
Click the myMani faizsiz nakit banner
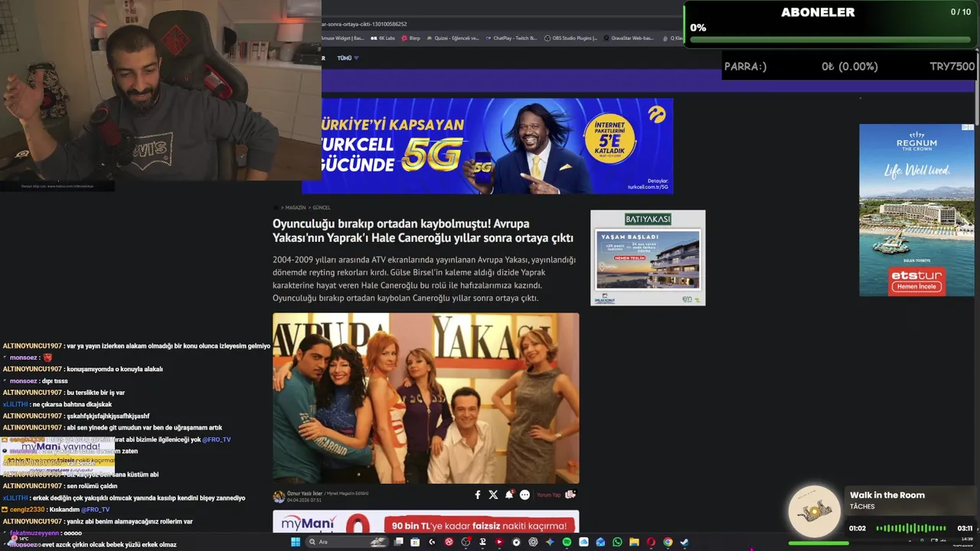(x=426, y=522)
